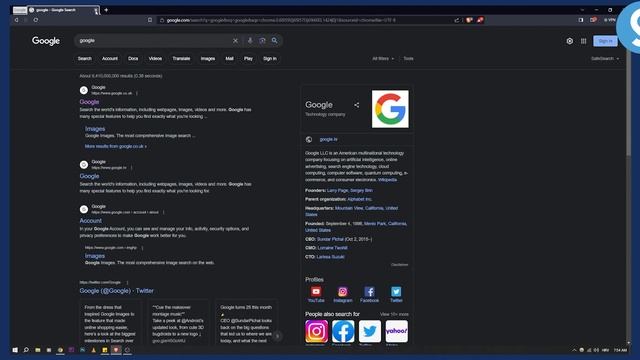Open Windows Start menu
This screenshot has height=360, width=640.
[15, 350]
